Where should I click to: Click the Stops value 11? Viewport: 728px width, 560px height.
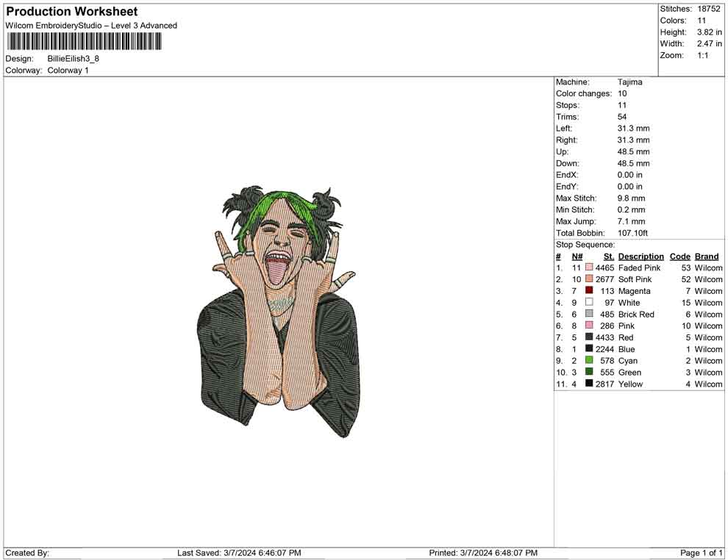[x=622, y=105]
